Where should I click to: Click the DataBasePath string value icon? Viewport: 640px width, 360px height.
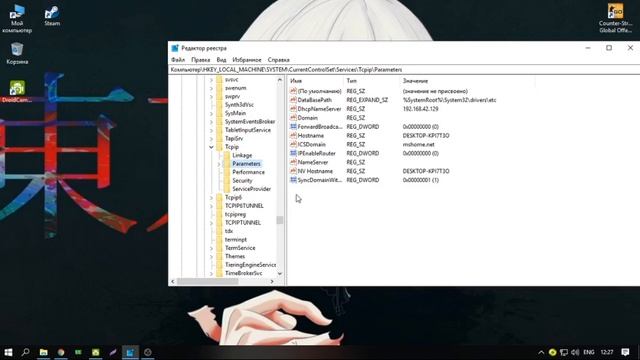(x=293, y=100)
